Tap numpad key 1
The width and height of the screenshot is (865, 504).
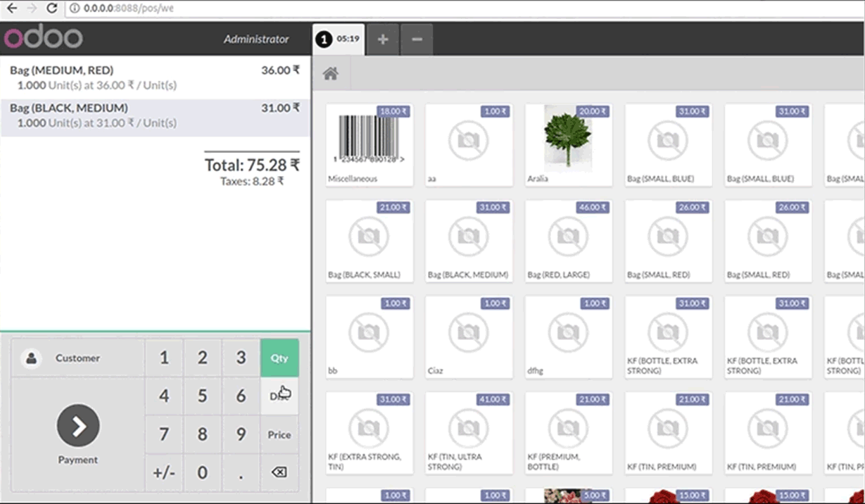coord(164,358)
